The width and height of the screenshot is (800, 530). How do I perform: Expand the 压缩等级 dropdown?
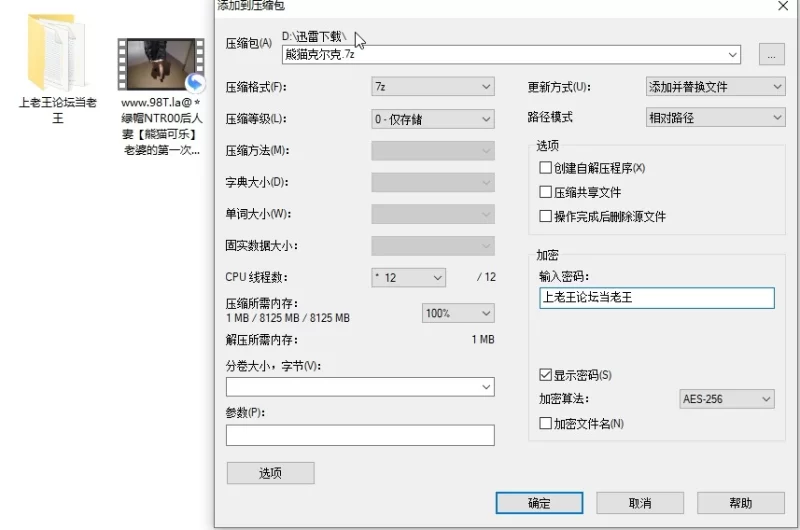click(x=432, y=119)
